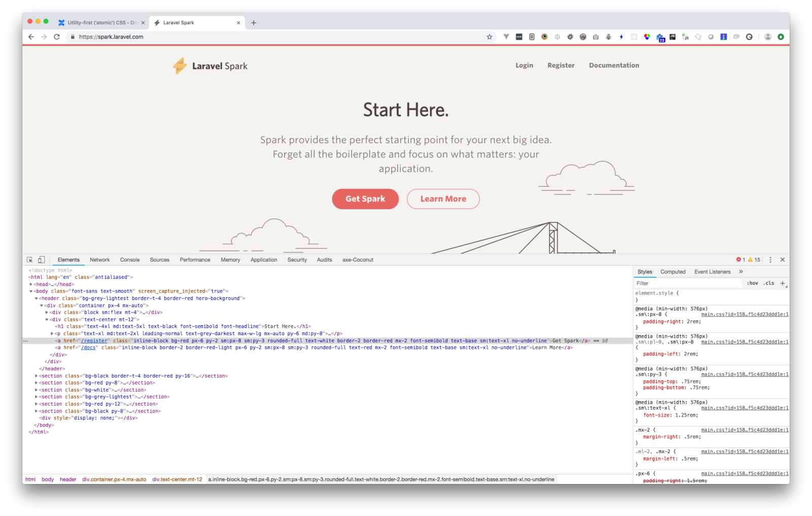Switch to the Computed styles tab
This screenshot has height=516, width=812.
[673, 272]
